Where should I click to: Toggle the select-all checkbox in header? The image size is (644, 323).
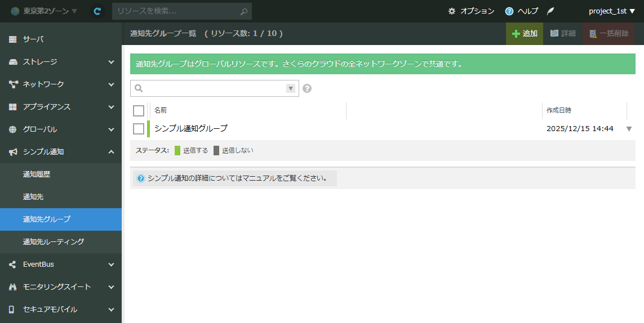pos(139,111)
